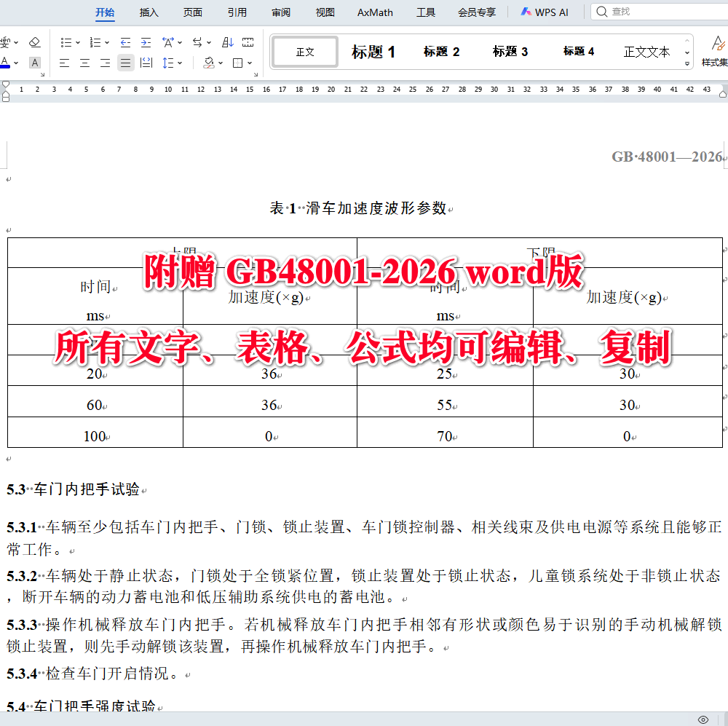The height and width of the screenshot is (726, 728).
Task: Select the numbered list icon
Action: pos(96,42)
